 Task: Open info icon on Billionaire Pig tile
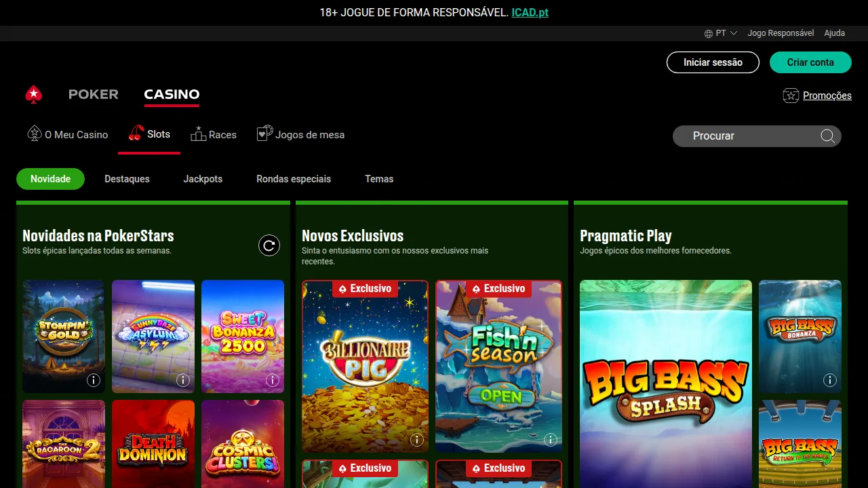pyautogui.click(x=417, y=440)
